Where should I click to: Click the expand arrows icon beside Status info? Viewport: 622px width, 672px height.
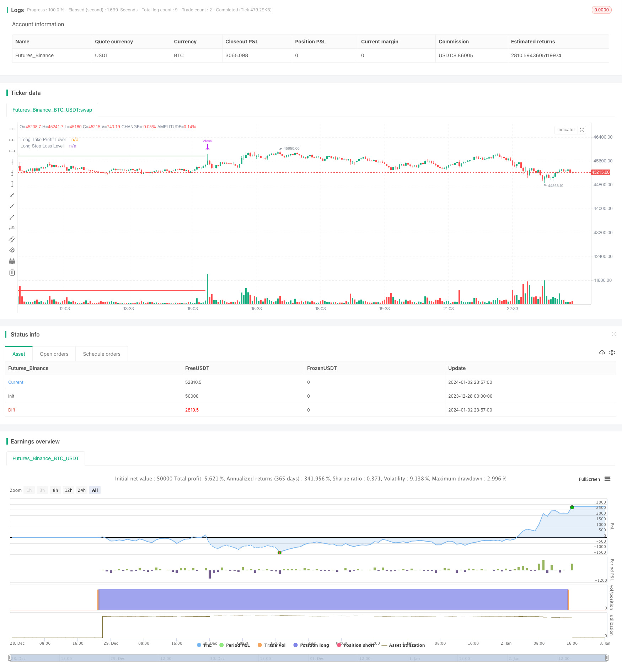pyautogui.click(x=613, y=334)
